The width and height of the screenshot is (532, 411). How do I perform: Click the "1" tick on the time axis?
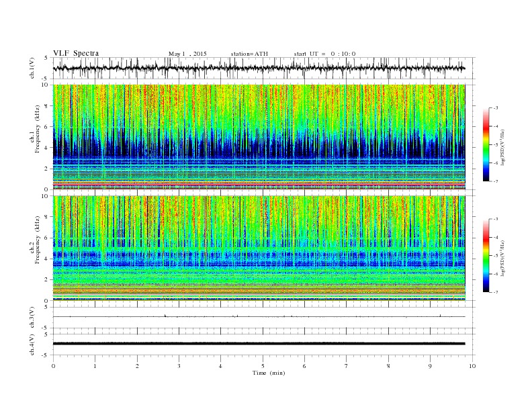coord(95,366)
